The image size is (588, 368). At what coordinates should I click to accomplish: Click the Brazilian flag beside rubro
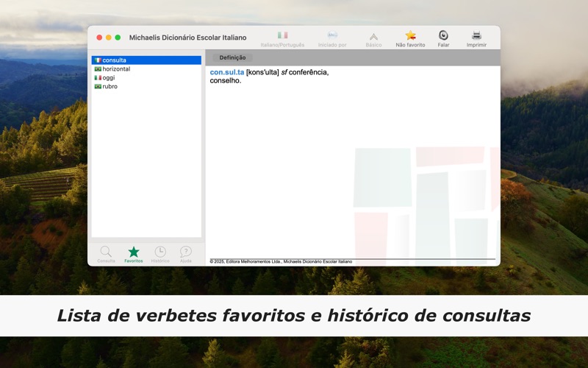tap(98, 86)
